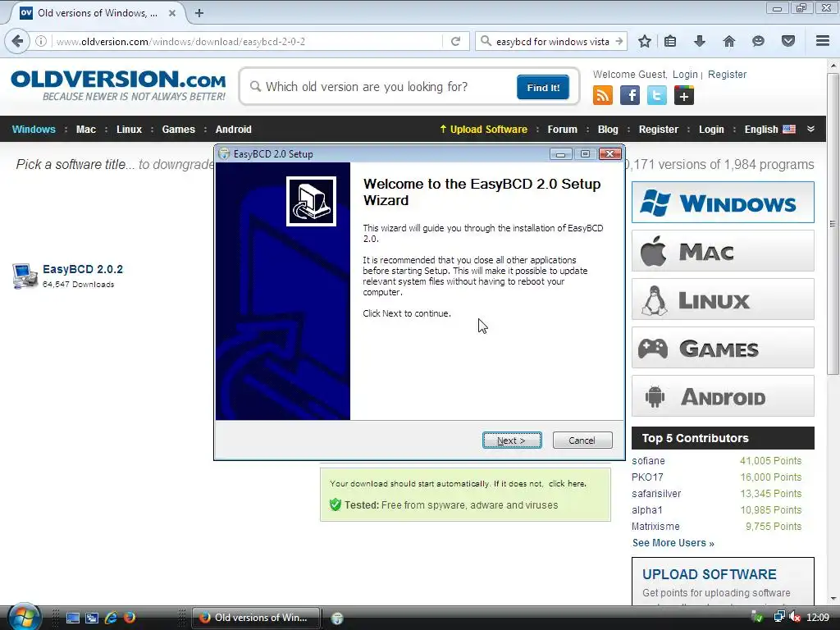This screenshot has height=630, width=840.
Task: Open the Facebook icon
Action: click(x=630, y=95)
